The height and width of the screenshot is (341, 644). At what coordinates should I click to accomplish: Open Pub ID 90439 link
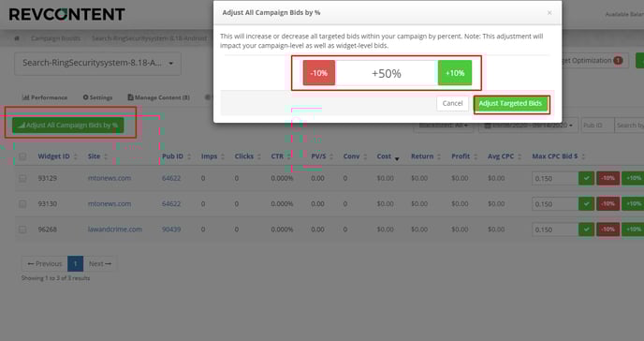[171, 230]
